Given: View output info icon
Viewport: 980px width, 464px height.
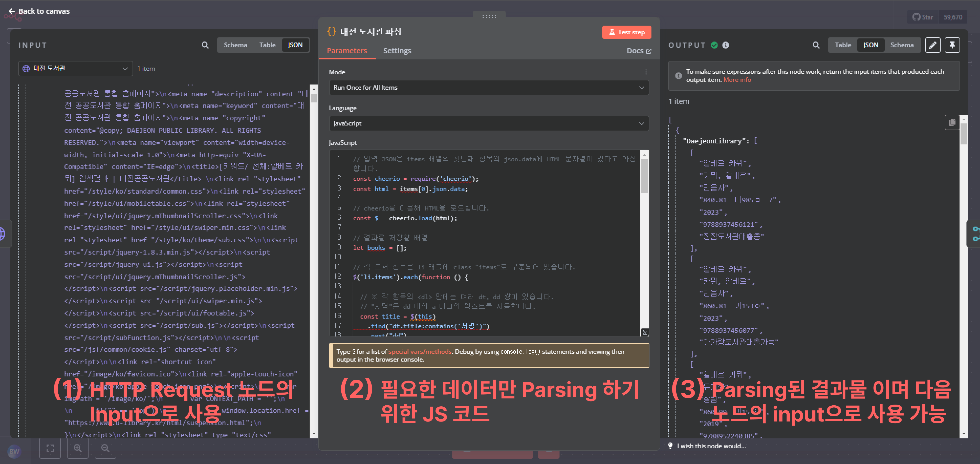Looking at the screenshot, I should tap(725, 45).
